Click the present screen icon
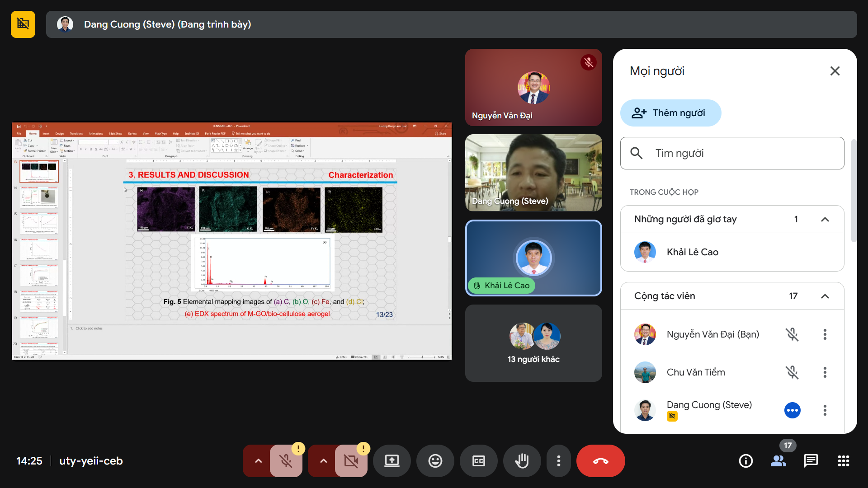Image resolution: width=868 pixels, height=488 pixels. [392, 461]
